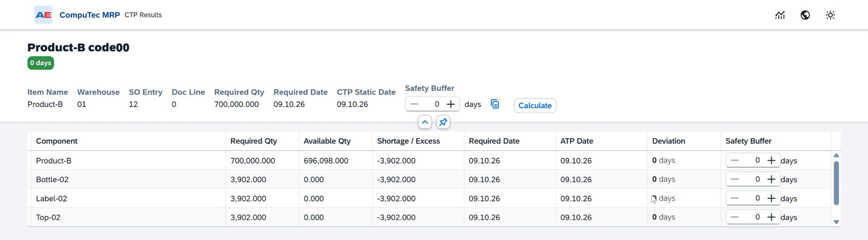Click the Product-B code00 page title
This screenshot has height=240, width=868.
(78, 47)
